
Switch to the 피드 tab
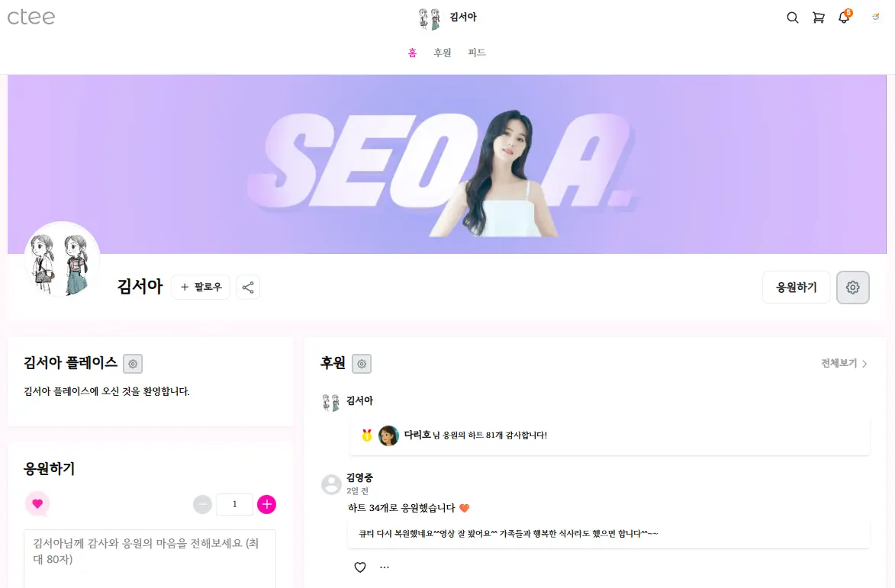(x=477, y=53)
